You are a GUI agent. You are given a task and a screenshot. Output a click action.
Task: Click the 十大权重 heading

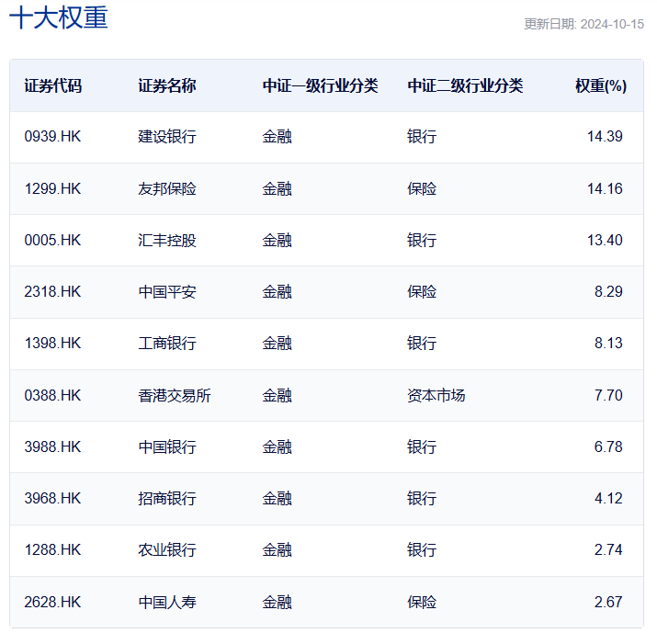tap(59, 18)
